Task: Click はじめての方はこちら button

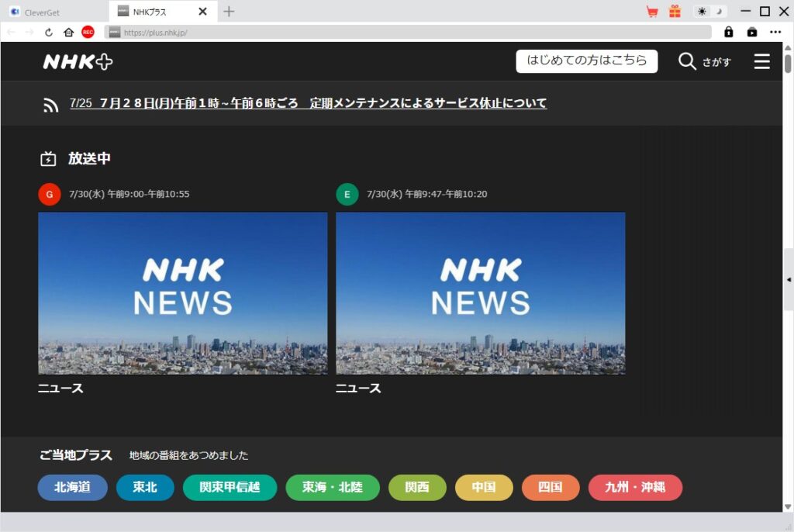Action: pos(587,60)
